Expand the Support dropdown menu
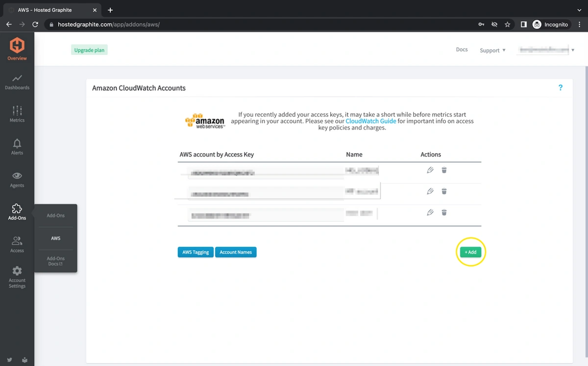Viewport: 588px width, 366px height. click(x=492, y=50)
